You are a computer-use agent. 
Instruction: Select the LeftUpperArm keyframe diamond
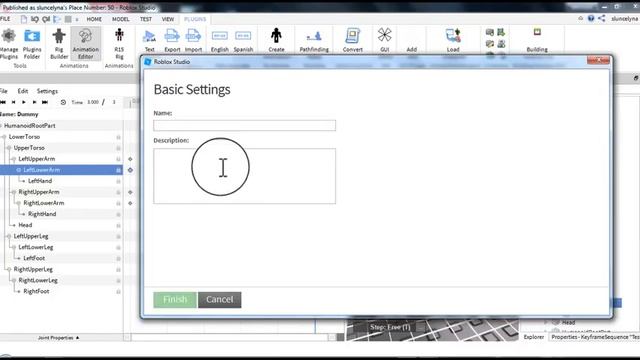pyautogui.click(x=130, y=159)
